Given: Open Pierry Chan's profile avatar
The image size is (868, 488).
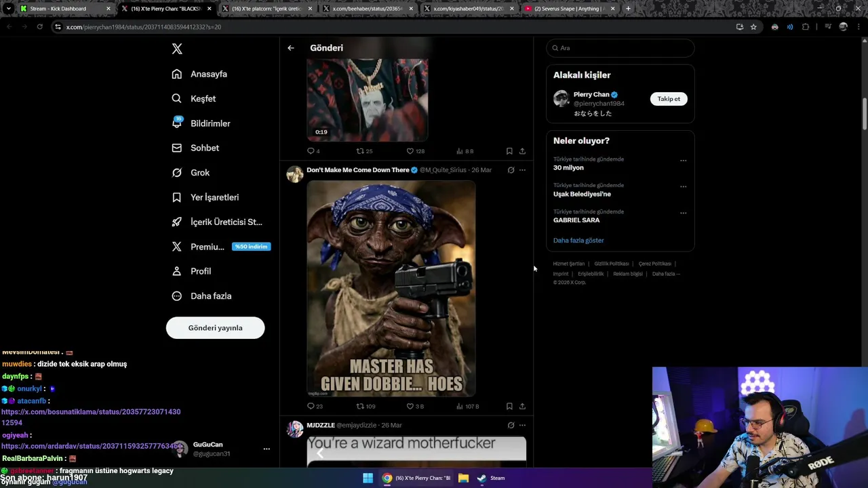Looking at the screenshot, I should (x=561, y=98).
